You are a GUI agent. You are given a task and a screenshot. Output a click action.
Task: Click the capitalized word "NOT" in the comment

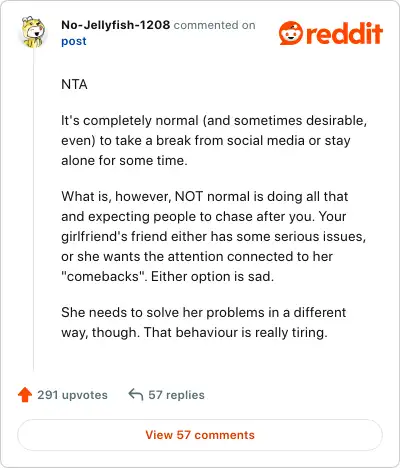coord(189,196)
